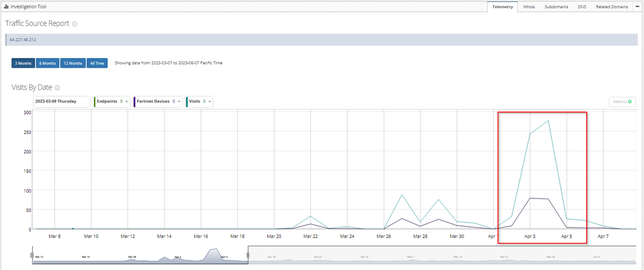Viewport: 644px width, 270px height.
Task: View the Related Domains tab
Action: tap(612, 6)
